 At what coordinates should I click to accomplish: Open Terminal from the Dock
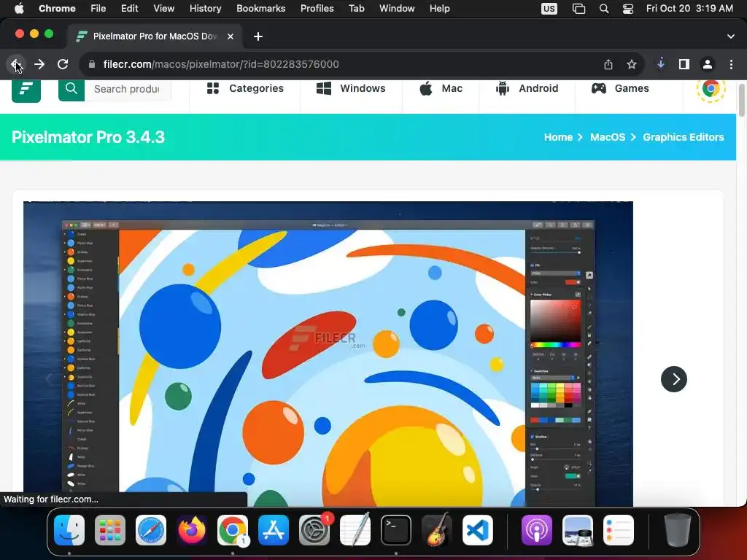pyautogui.click(x=396, y=530)
